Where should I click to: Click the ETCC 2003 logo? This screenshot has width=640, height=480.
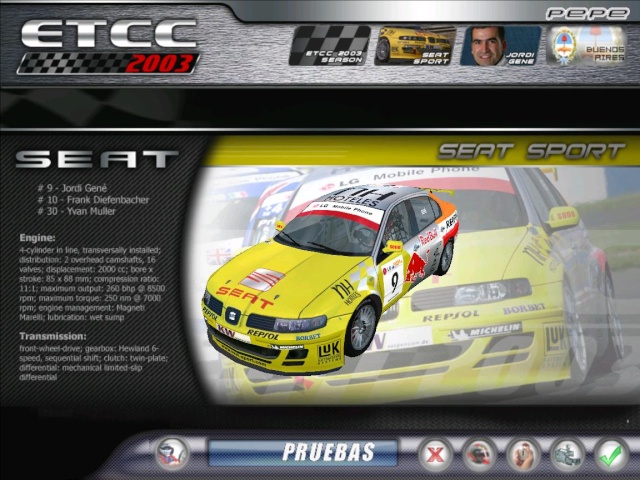click(x=109, y=47)
